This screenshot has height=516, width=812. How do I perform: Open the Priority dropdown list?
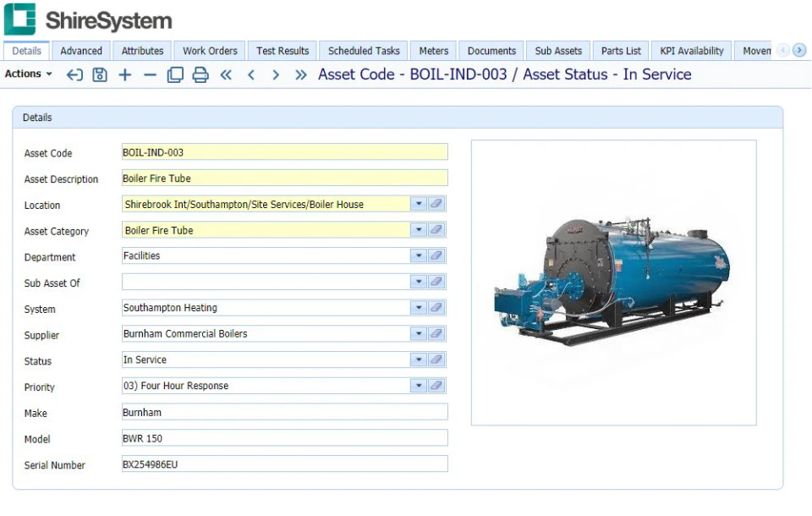pyautogui.click(x=419, y=386)
